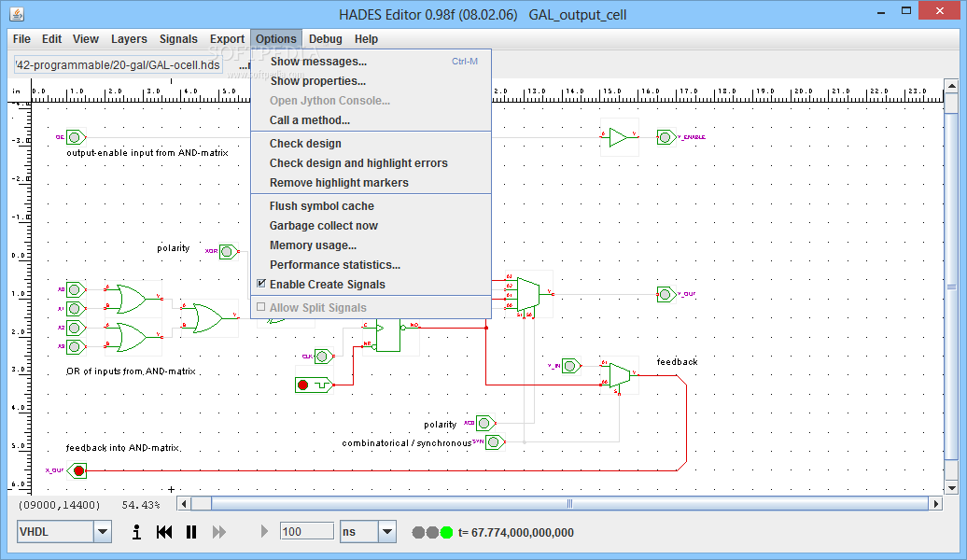Screen dimensions: 967x560
Task: Select Check design and highlight errors
Action: pos(371,162)
